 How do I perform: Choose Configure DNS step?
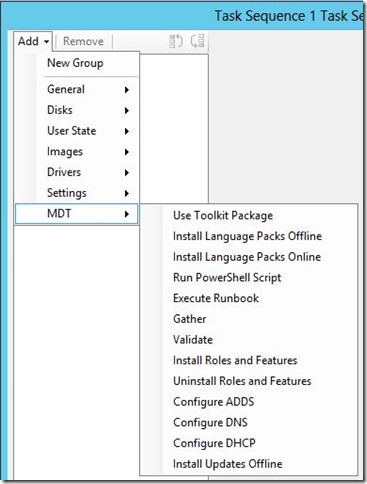[248, 422]
